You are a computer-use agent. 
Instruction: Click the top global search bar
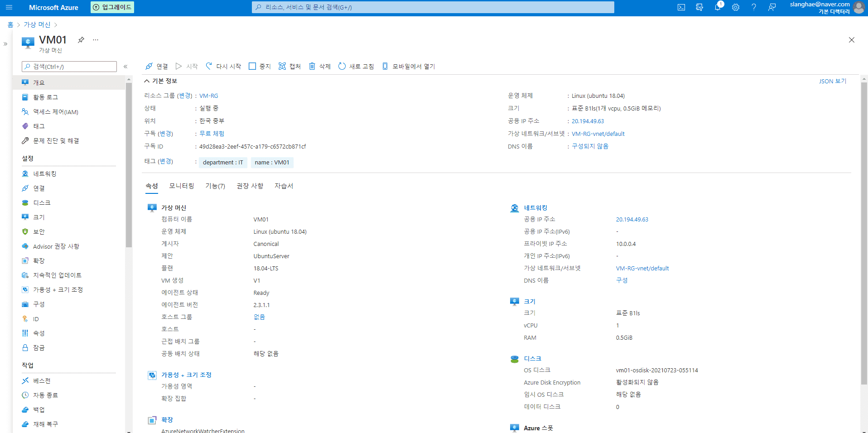coord(433,7)
